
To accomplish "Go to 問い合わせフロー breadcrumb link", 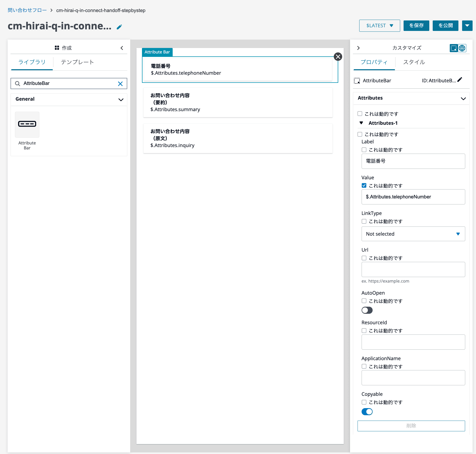I will coord(27,10).
